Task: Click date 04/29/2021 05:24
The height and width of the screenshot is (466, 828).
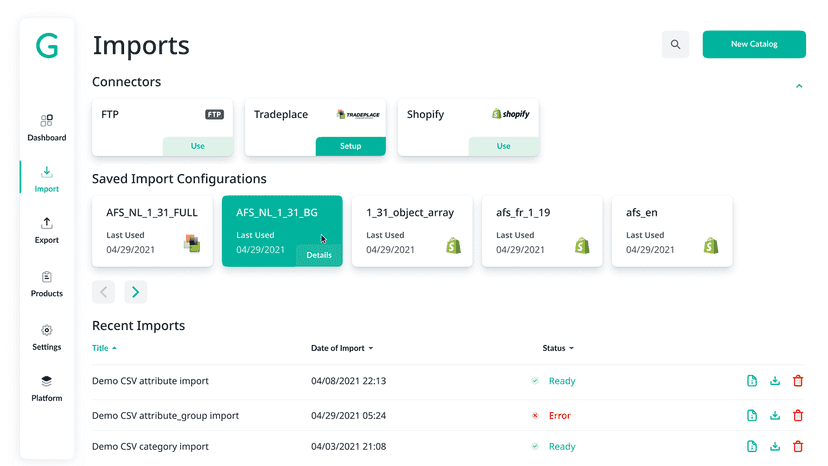Action: point(349,416)
